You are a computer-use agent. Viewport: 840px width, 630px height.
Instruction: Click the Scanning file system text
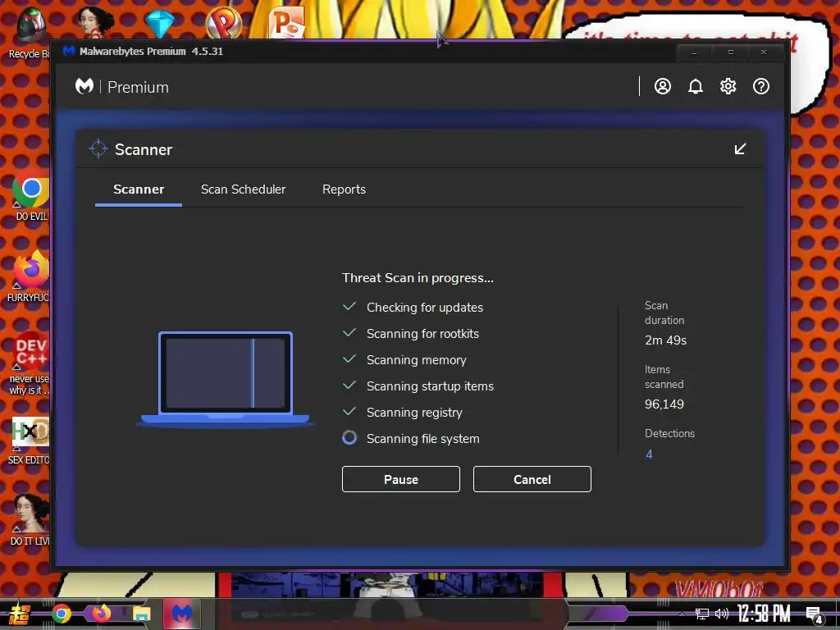click(x=422, y=439)
